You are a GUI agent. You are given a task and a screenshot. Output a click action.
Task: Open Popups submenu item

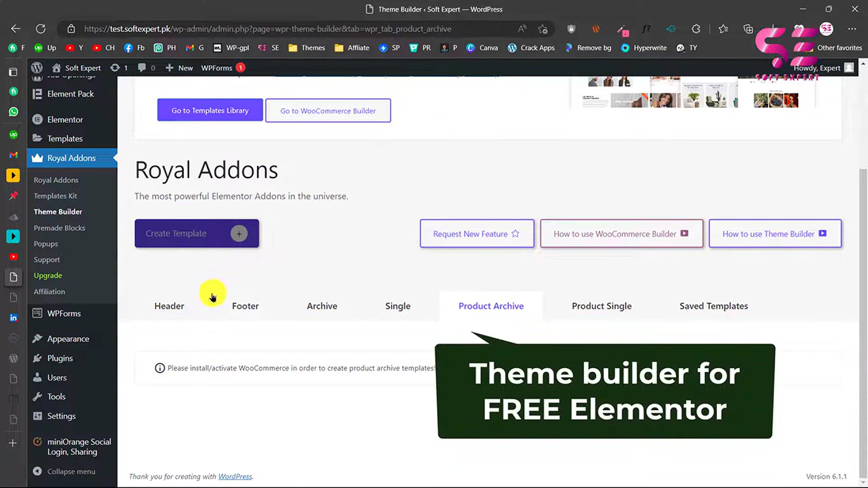tap(46, 244)
